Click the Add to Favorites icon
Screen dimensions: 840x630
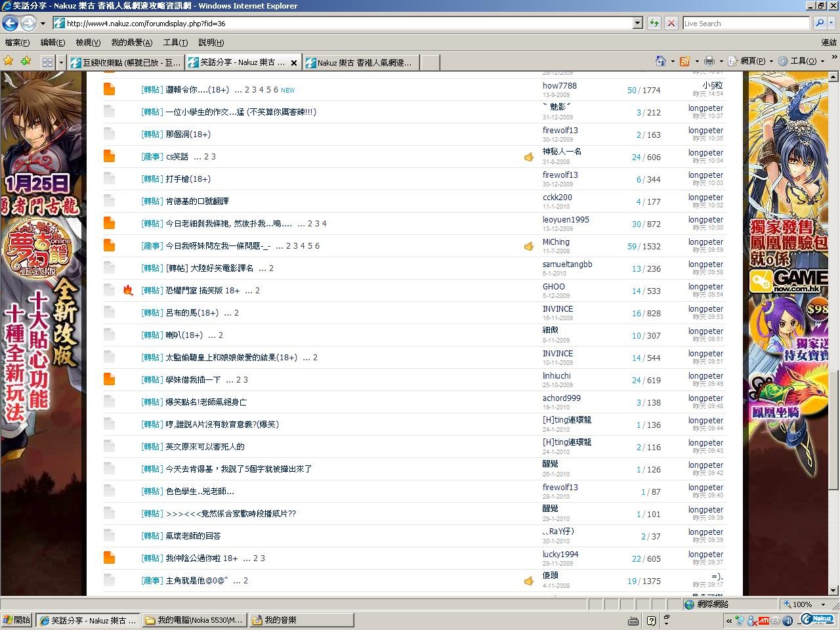[26, 61]
